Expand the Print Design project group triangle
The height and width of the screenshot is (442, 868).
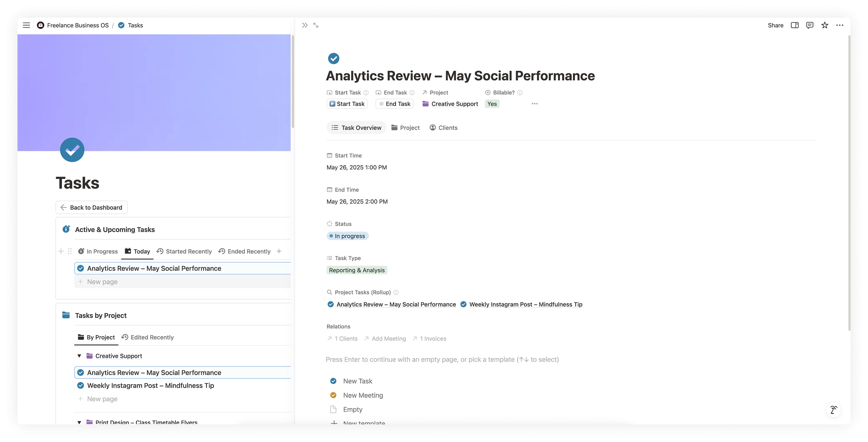pyautogui.click(x=79, y=422)
